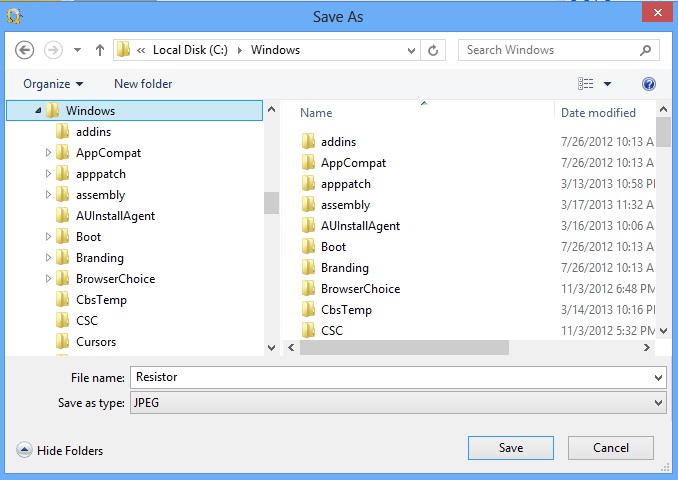Expand the Boot folder in the tree

click(x=48, y=237)
